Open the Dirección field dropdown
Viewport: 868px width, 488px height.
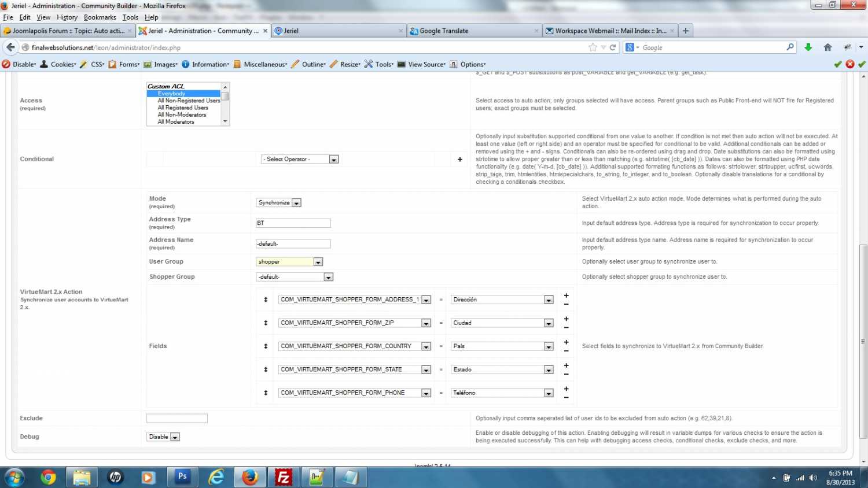pos(502,300)
